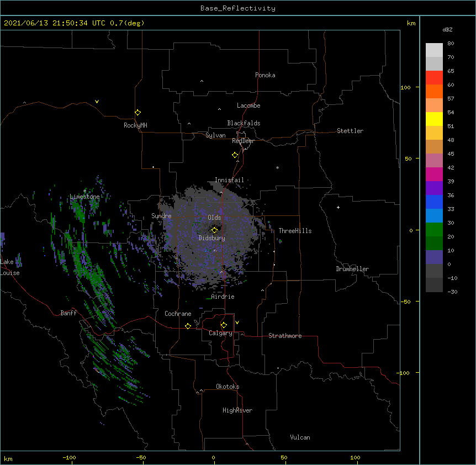Click the ThreeHills label
Viewport: 476px width, 465px height.
295,231
